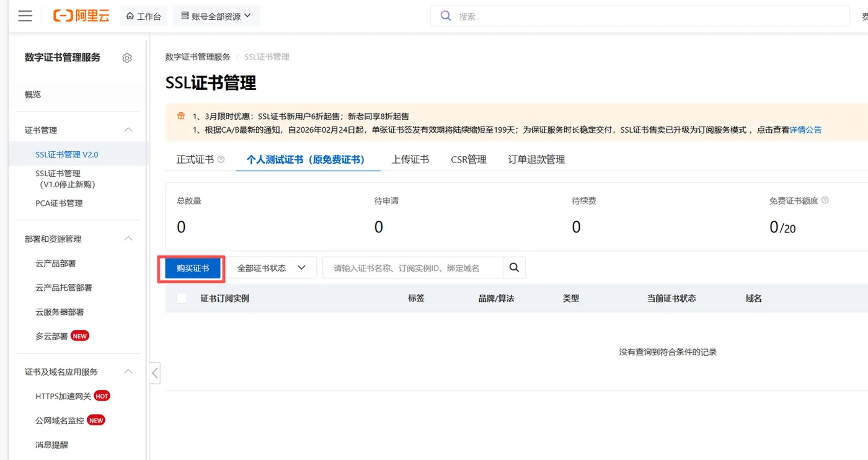Click the search button beside certificate input
The height and width of the screenshot is (460, 868).
tap(514, 268)
